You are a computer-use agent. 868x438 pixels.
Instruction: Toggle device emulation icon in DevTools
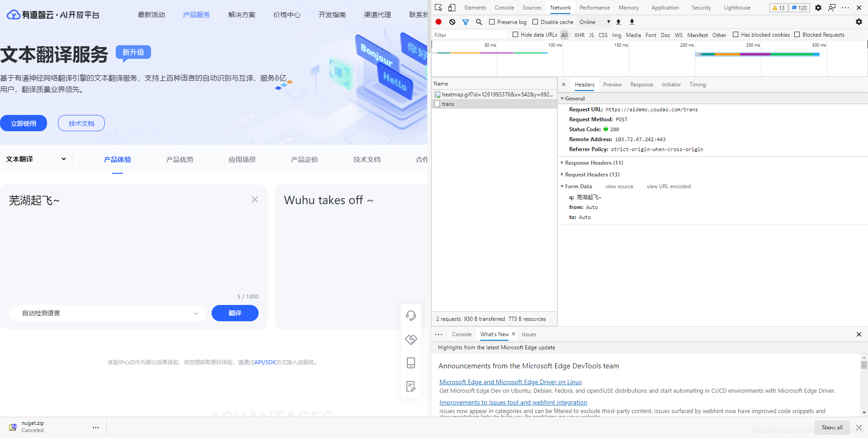pos(452,8)
